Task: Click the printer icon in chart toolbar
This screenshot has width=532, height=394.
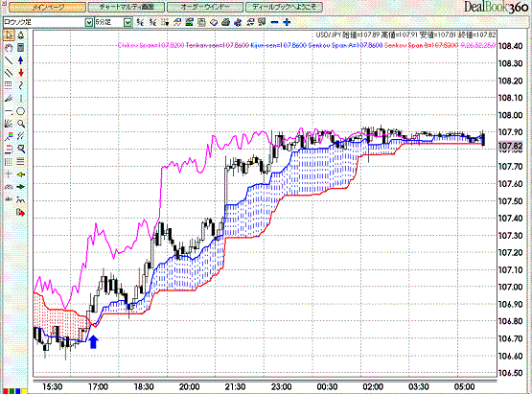Action: pyautogui.click(x=225, y=22)
